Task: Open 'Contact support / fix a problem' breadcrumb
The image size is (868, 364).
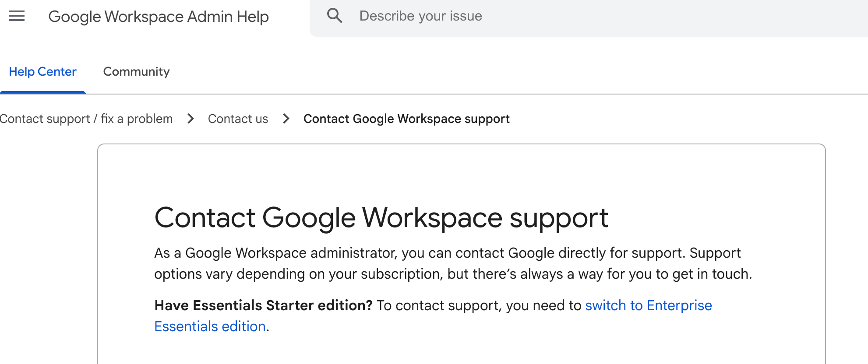Action: [x=86, y=119]
